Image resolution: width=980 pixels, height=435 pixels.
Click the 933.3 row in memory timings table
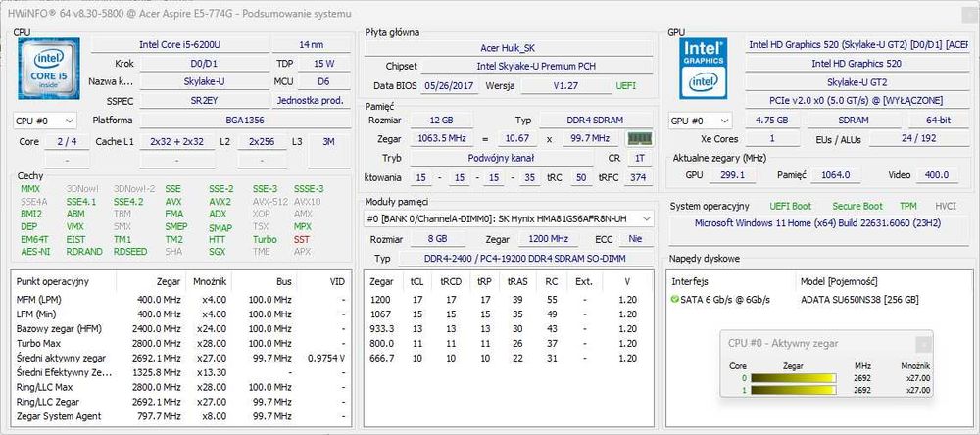tap(509, 329)
